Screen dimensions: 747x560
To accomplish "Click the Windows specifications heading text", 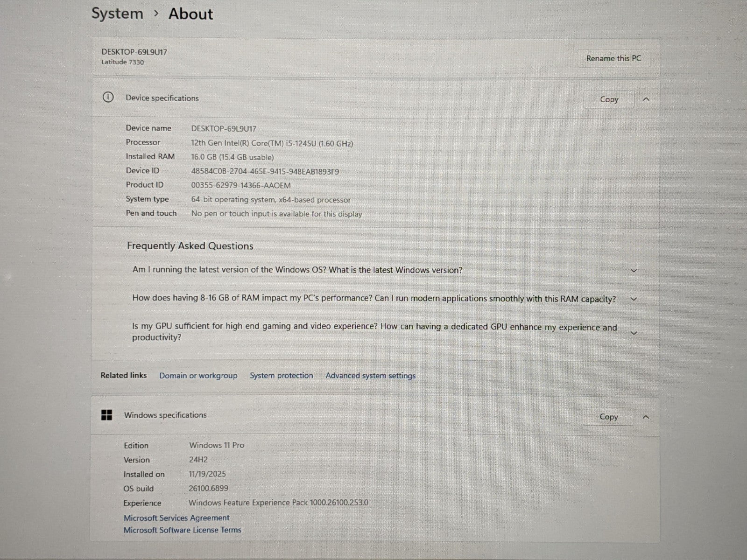I will click(165, 415).
